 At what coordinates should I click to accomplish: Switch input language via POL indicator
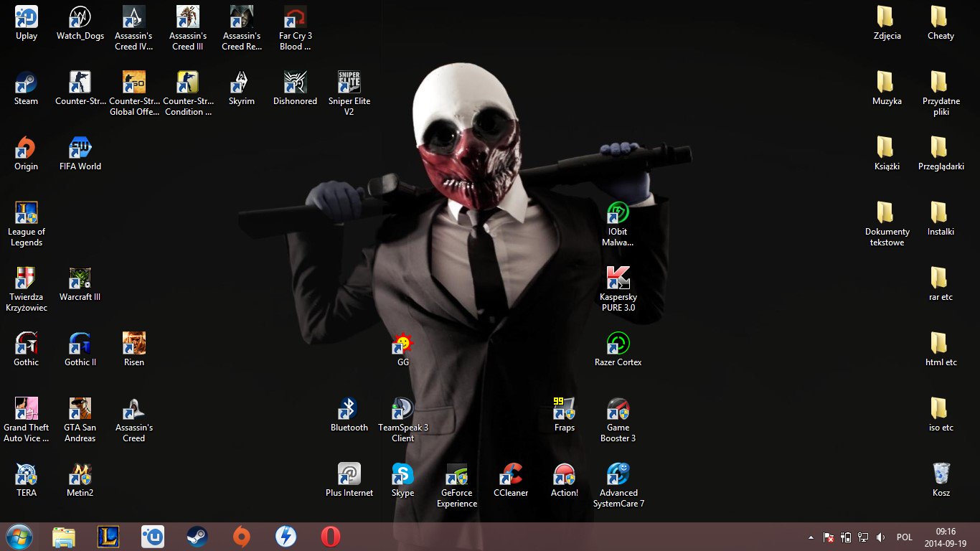coord(904,537)
